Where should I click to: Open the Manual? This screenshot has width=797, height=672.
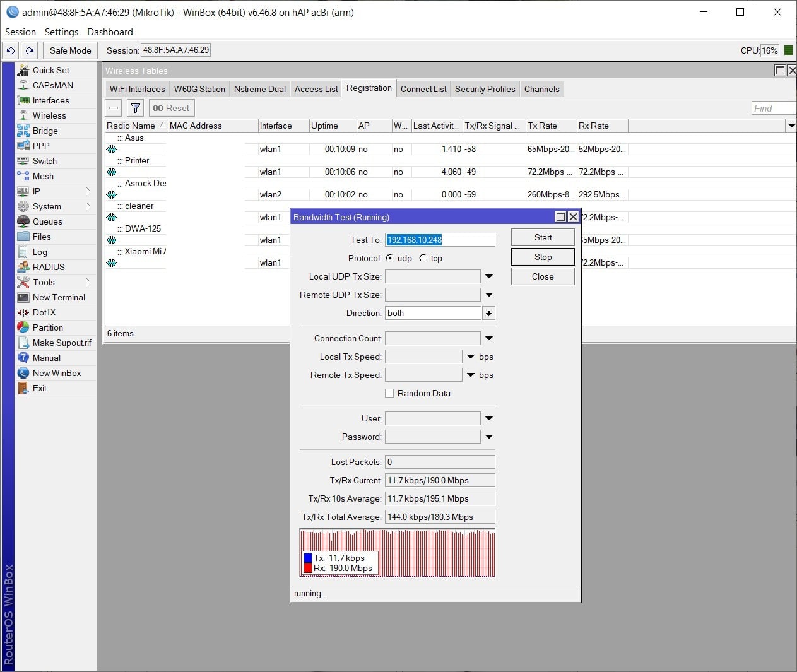click(x=47, y=358)
